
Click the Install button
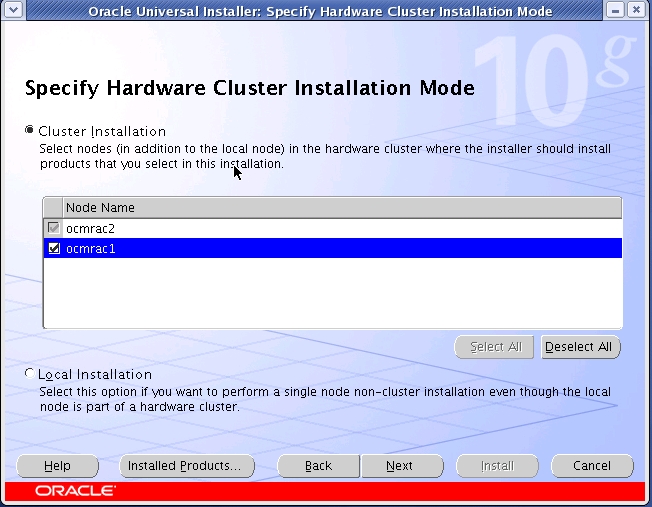(x=497, y=466)
